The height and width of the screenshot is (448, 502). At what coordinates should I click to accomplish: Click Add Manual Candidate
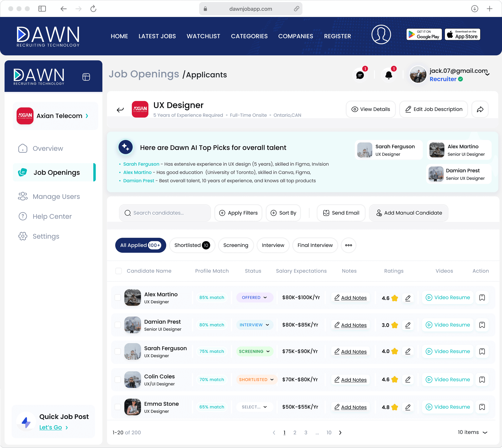tap(408, 213)
